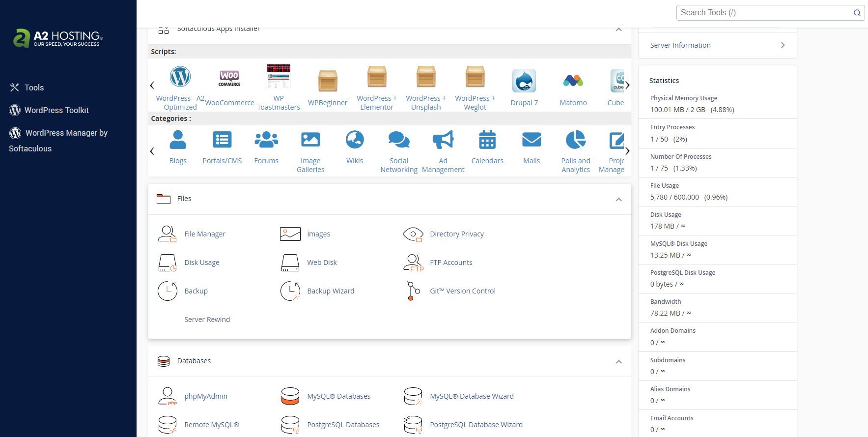Open the Portals/CMS category icon

[222, 140]
